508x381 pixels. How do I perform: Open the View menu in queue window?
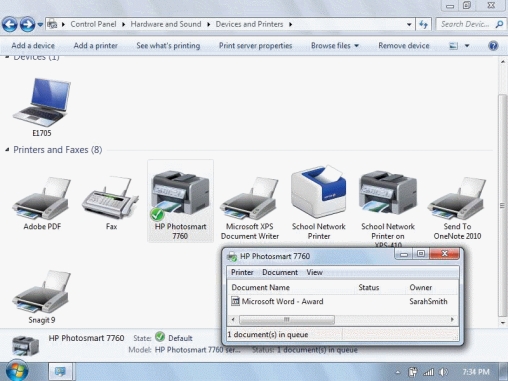pos(314,272)
